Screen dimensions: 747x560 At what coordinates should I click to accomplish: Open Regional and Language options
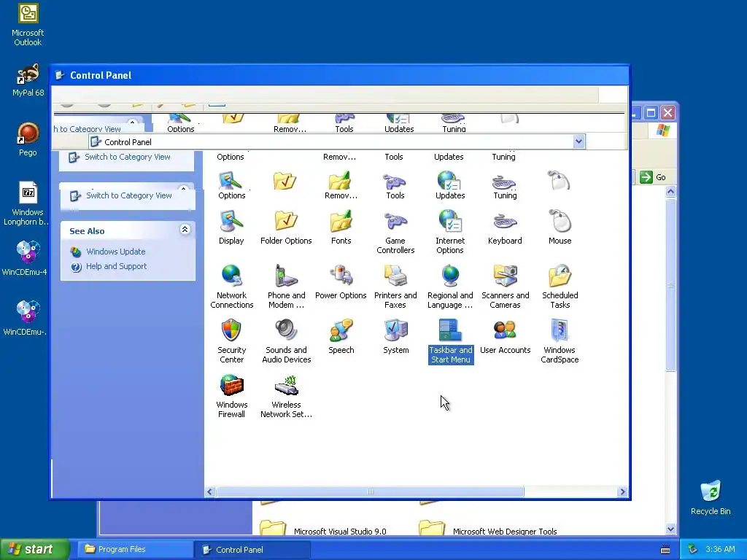coord(449,287)
